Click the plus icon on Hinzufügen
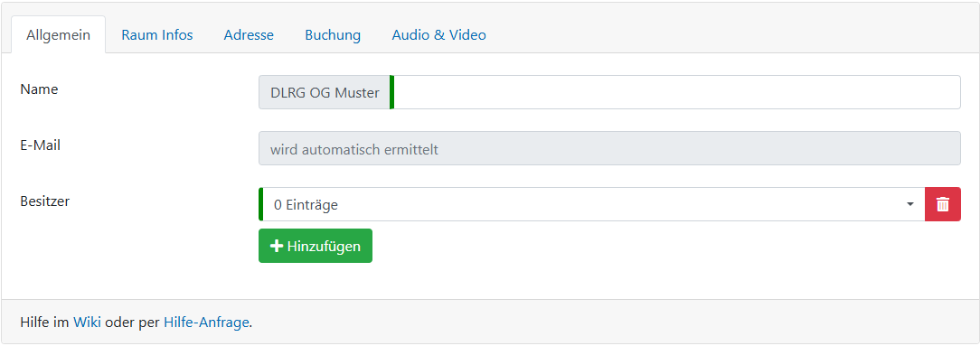The height and width of the screenshot is (346, 980). 277,246
